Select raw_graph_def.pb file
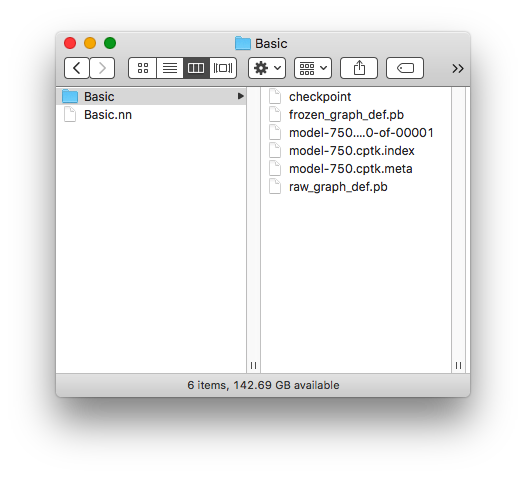This screenshot has height=477, width=526. tap(356, 187)
